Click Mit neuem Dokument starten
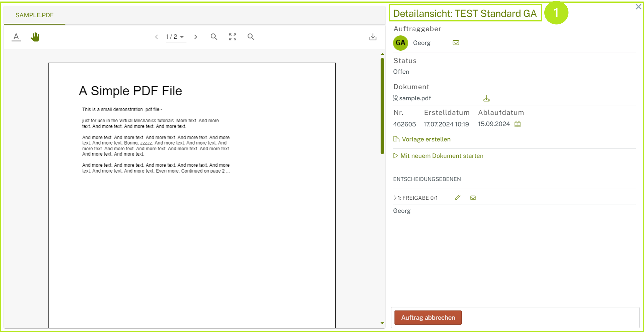The image size is (644, 332). point(441,156)
